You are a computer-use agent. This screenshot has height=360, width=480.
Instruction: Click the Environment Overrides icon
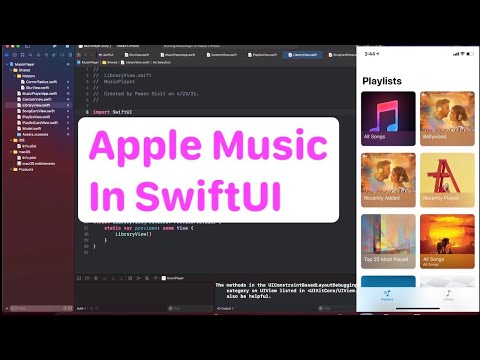(x=147, y=278)
